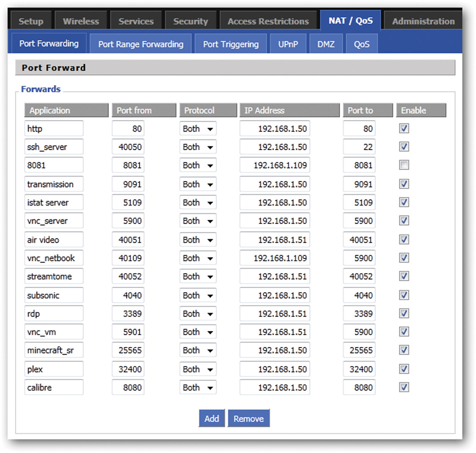Enable the 8081 forwarding rule checkbox
Screen dimensions: 476x453
click(404, 165)
